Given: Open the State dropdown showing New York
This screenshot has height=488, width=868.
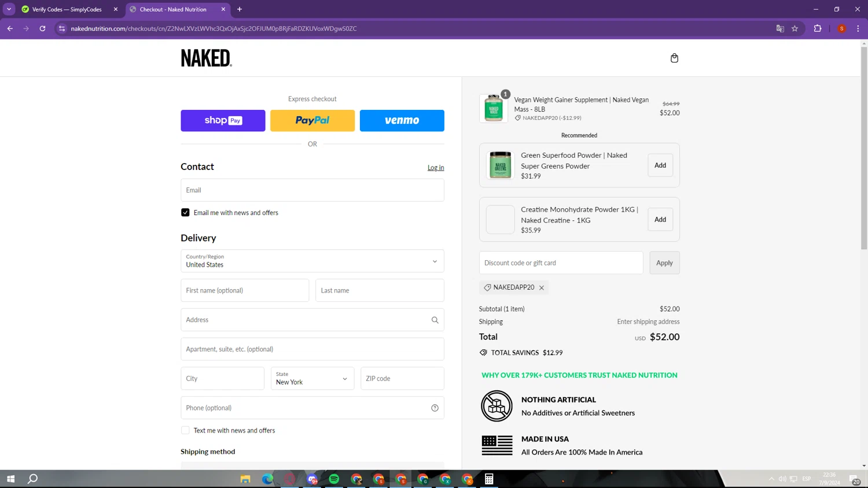Looking at the screenshot, I should pos(312,379).
